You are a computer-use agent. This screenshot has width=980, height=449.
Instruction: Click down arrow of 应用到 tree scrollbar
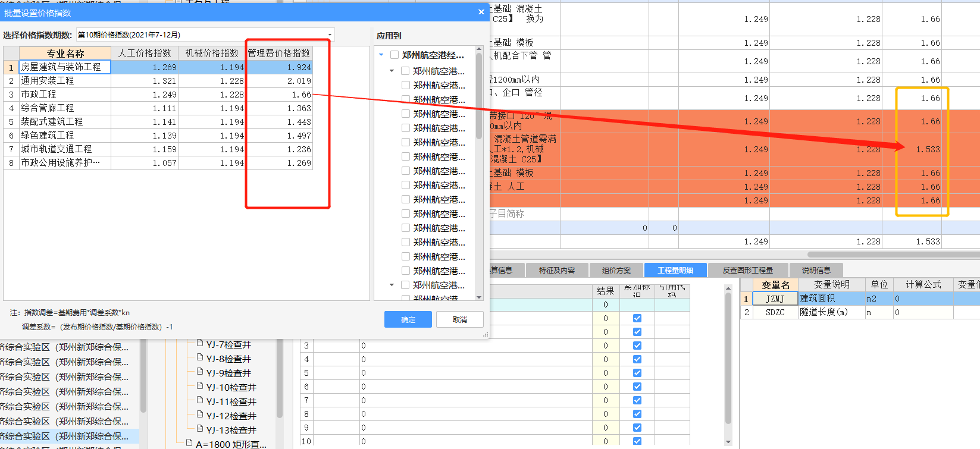point(479,297)
